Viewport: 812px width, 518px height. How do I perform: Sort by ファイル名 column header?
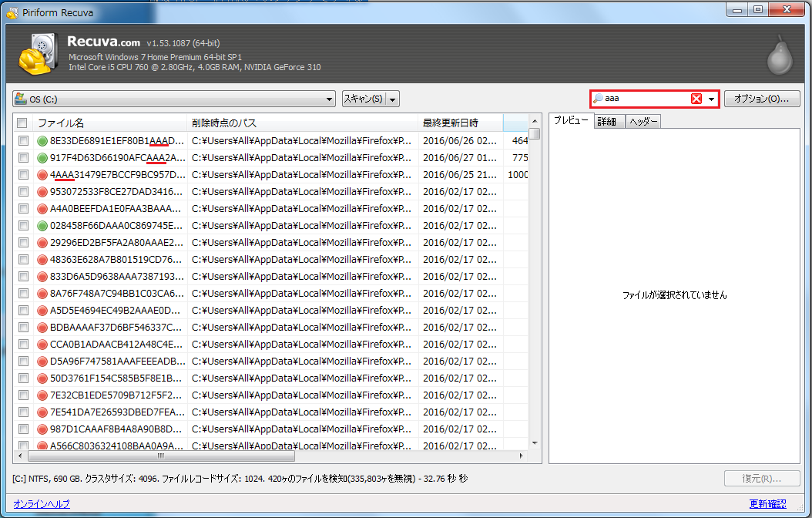110,123
